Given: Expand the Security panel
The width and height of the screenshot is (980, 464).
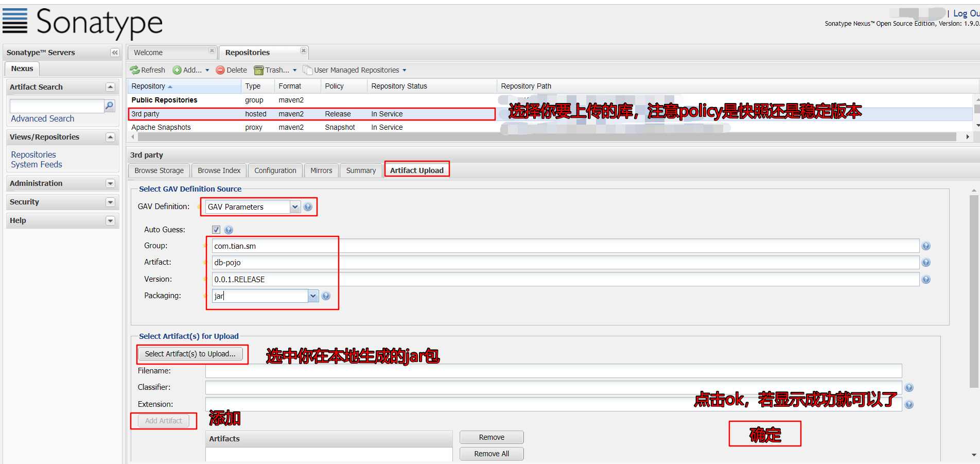Looking at the screenshot, I should [x=110, y=202].
